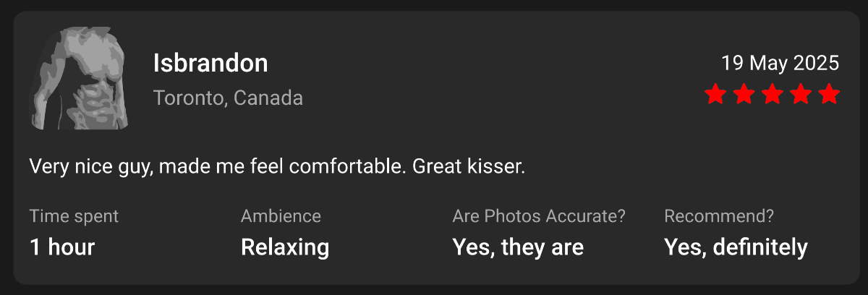Click the "Time spent" label
The width and height of the screenshot is (868, 295).
click(74, 215)
